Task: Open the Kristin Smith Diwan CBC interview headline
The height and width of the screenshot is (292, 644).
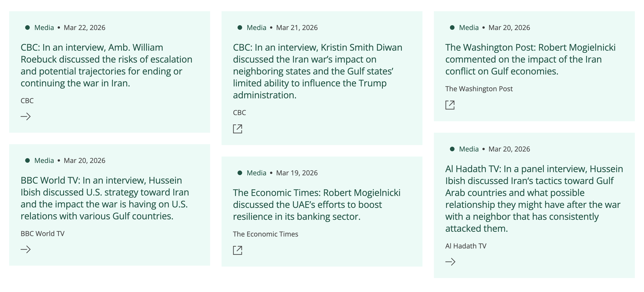Action: click(317, 71)
